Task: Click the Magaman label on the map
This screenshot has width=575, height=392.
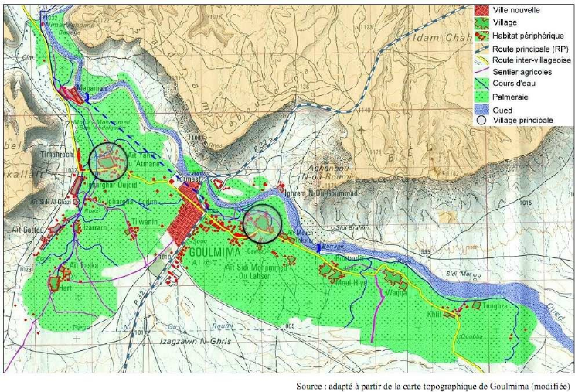Action: tap(92, 88)
